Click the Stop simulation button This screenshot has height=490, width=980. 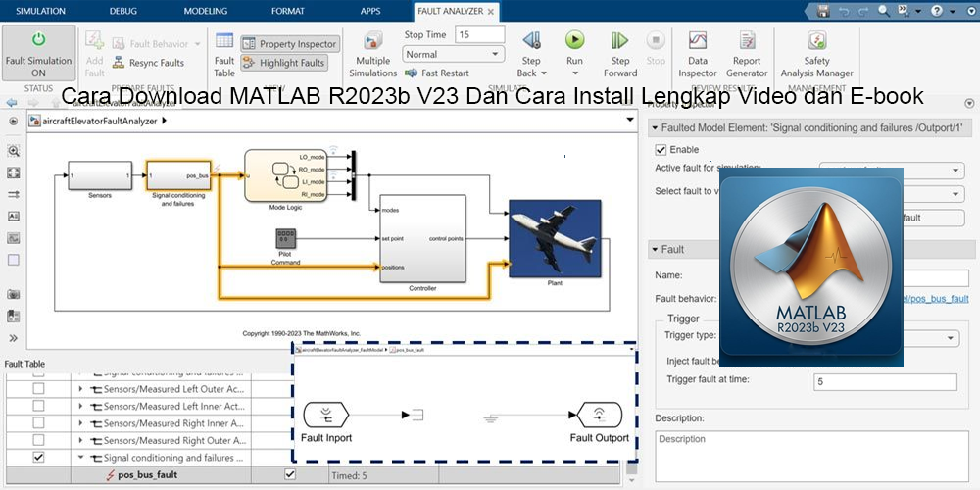pyautogui.click(x=656, y=49)
